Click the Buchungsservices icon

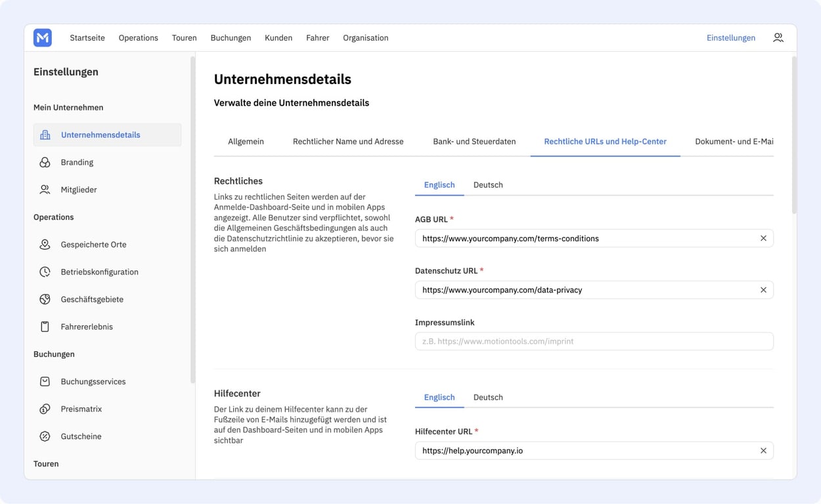click(x=45, y=381)
